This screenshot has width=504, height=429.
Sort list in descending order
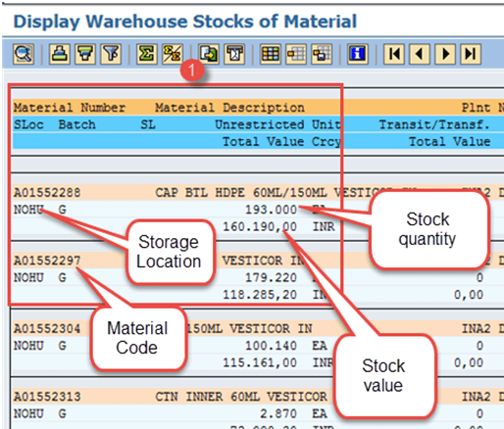coord(85,54)
